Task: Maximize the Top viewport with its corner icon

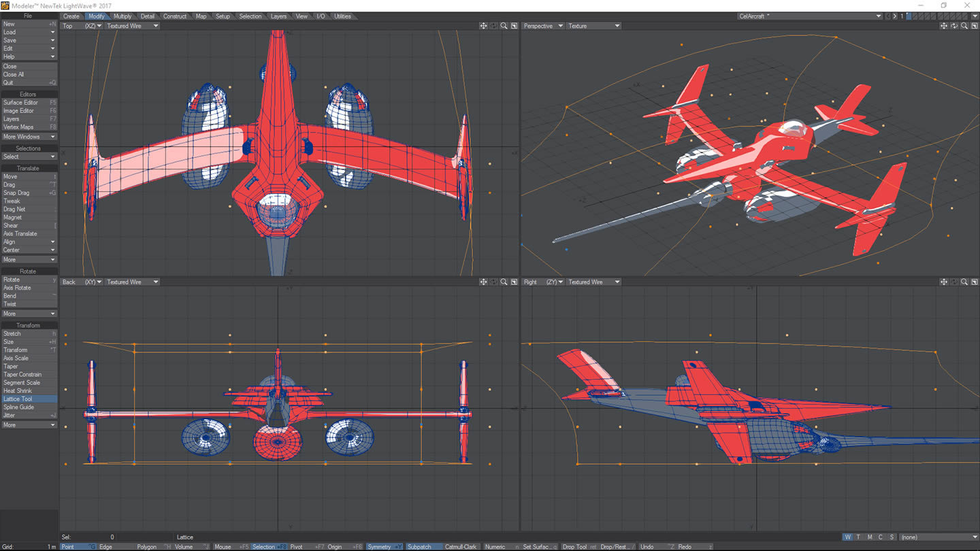Action: tap(514, 26)
